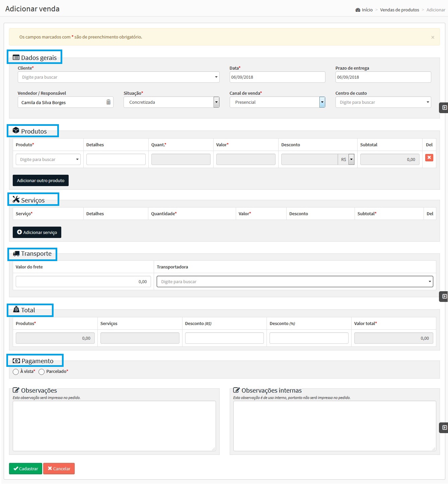Click the Vendedor / Responsável field
Screen dimensions: 448x484
pyautogui.click(x=66, y=102)
